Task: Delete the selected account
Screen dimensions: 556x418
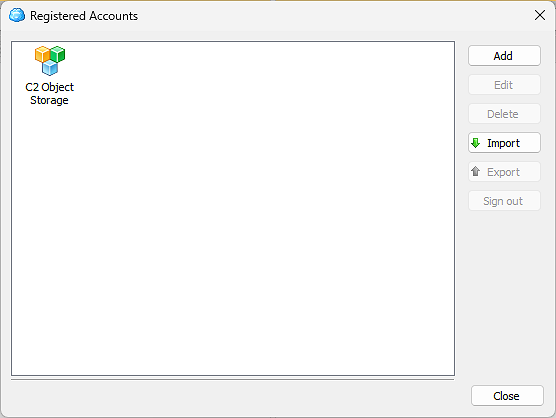Action: (x=504, y=114)
